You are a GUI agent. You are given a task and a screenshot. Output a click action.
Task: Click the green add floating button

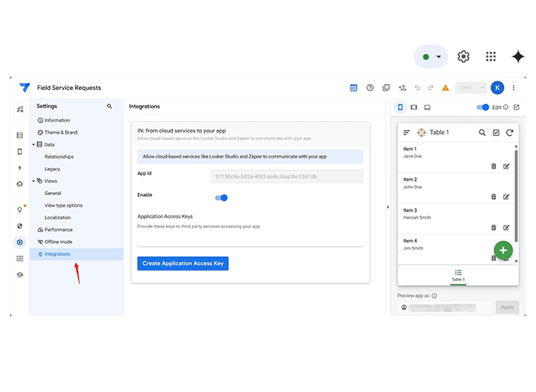point(503,250)
